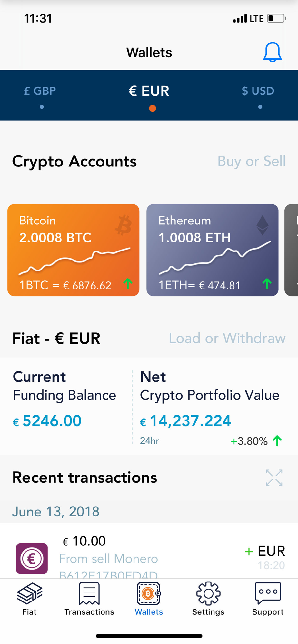Tap Load or Withdraw link
Image resolution: width=298 pixels, height=644 pixels.
coord(227,338)
